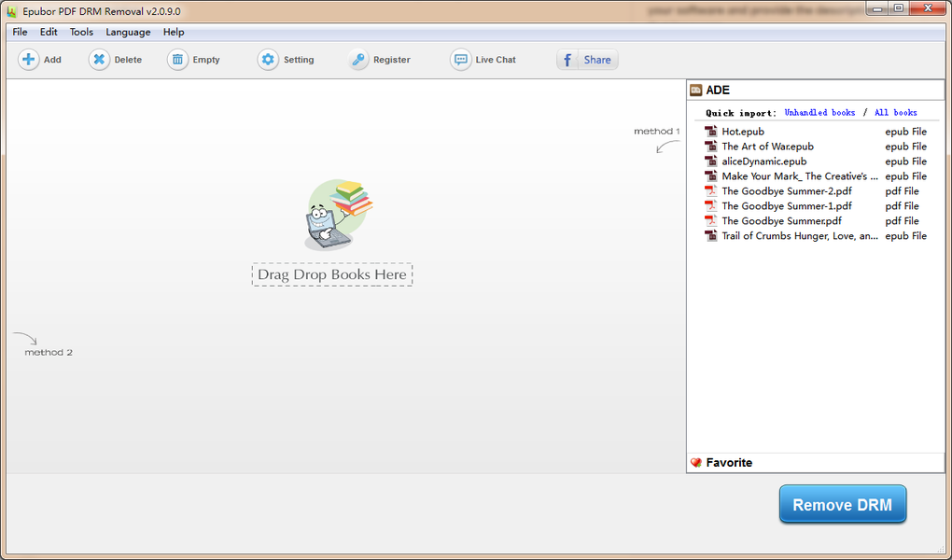Screen dimensions: 952x560
Task: Click The Goodbye Summer-1.pdf icon
Action: 710,206
